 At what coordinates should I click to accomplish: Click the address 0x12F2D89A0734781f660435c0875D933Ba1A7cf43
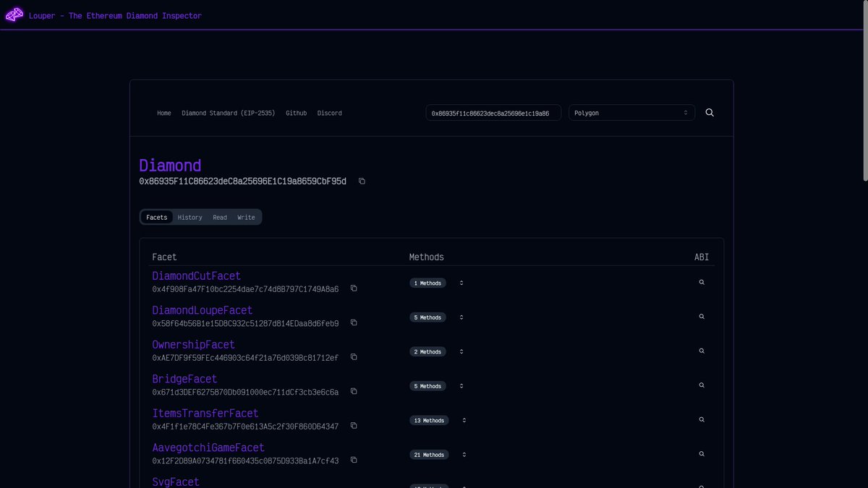[245, 461]
